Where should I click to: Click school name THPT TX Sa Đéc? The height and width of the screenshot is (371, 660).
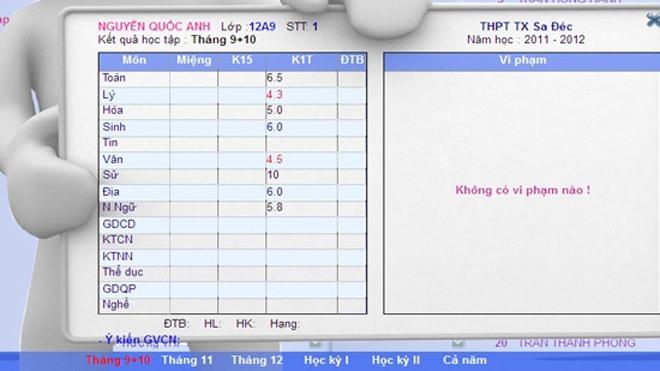click(x=526, y=27)
